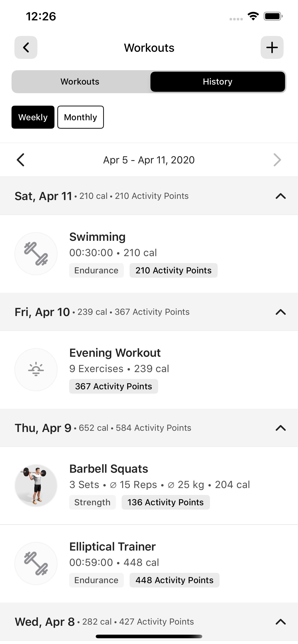Image resolution: width=298 pixels, height=644 pixels.
Task: Switch to Workouts segment
Action: pyautogui.click(x=80, y=81)
